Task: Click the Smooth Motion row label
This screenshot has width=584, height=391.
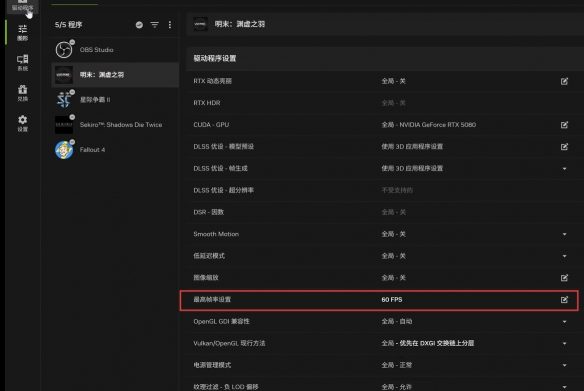Action: (216, 234)
